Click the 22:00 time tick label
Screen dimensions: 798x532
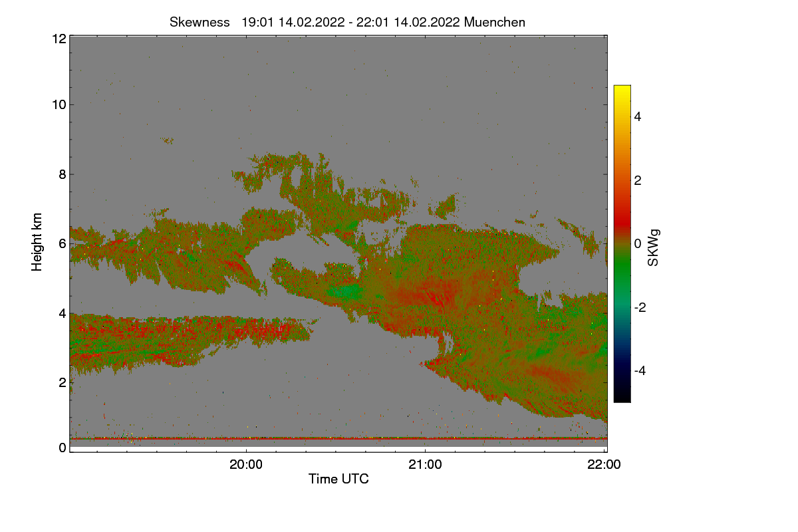click(x=604, y=465)
